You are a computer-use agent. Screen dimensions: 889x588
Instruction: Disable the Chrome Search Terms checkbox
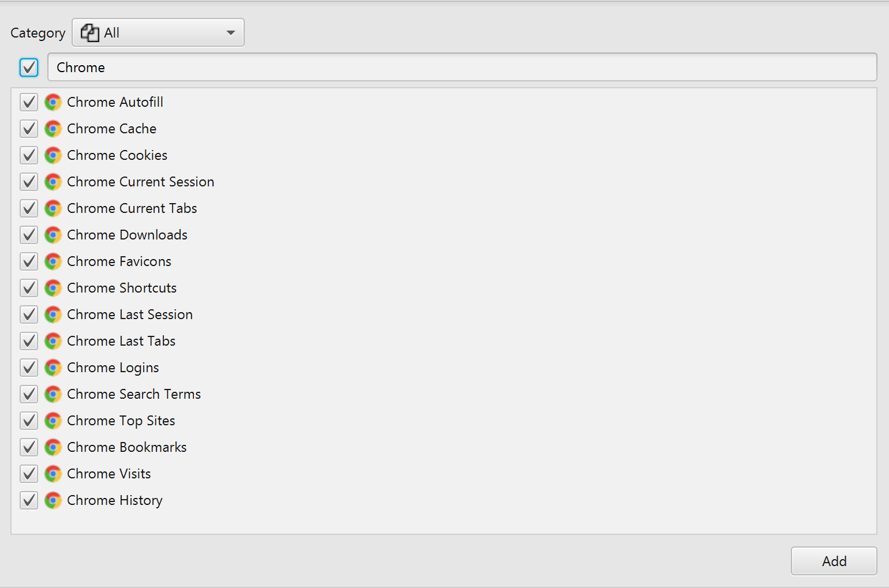point(29,394)
